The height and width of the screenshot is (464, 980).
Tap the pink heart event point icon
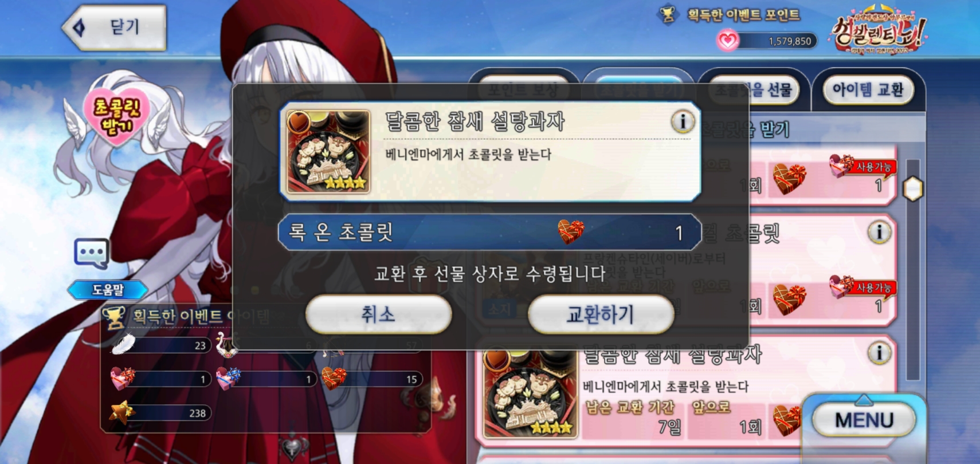point(728,41)
